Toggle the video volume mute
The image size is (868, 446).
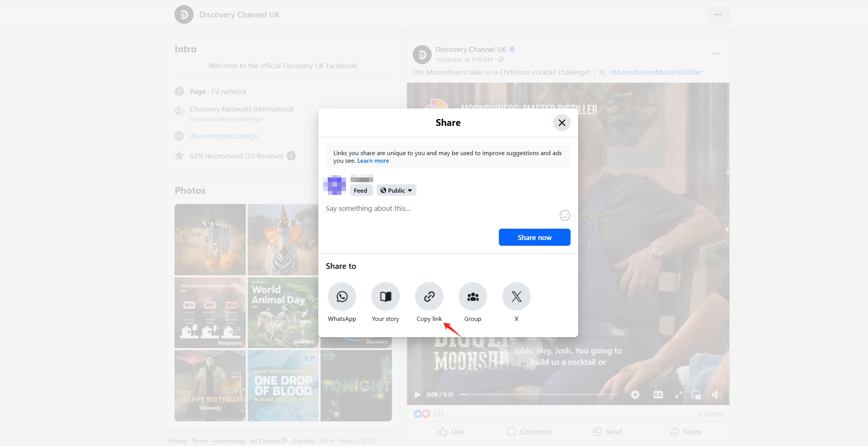716,394
